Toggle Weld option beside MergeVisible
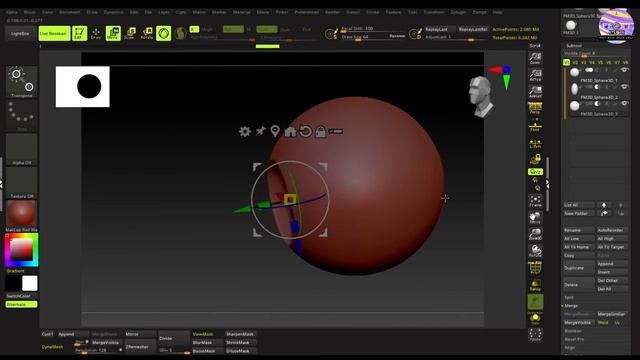 [x=603, y=322]
